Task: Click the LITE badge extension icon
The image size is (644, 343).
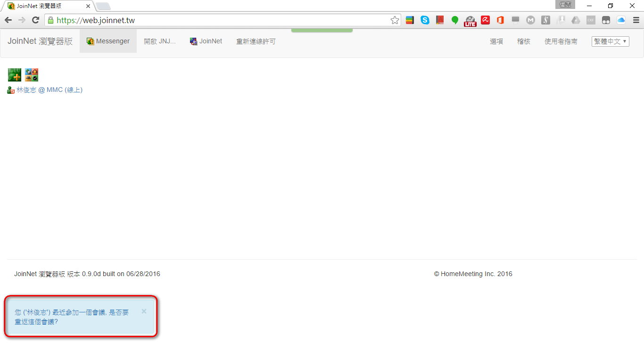Action: point(470,21)
